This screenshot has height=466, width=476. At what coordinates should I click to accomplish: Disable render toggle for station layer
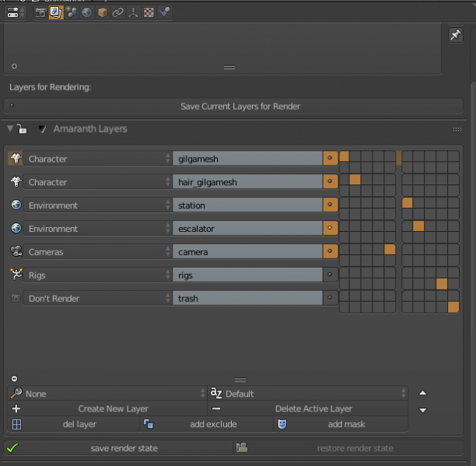click(331, 205)
